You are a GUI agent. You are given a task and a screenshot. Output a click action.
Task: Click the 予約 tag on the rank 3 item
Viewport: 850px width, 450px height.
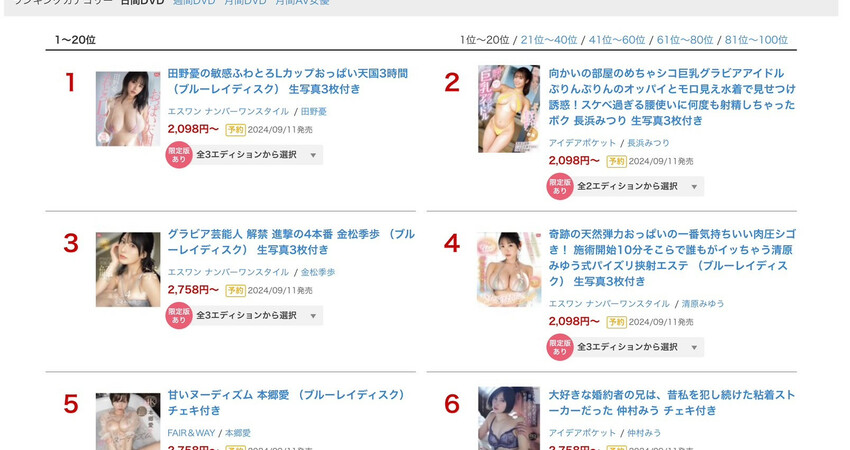[x=235, y=291]
